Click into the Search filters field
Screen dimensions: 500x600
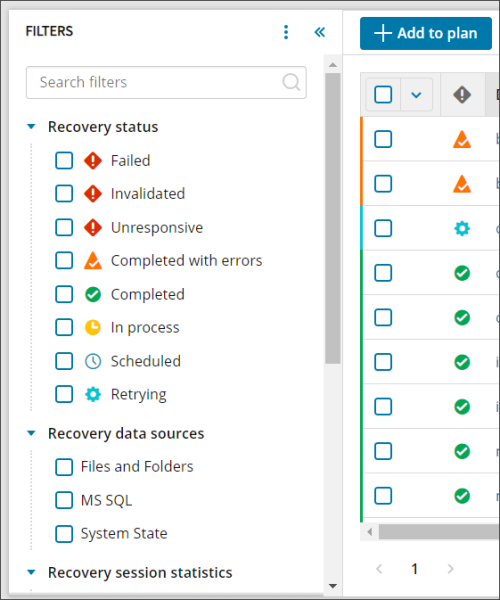click(166, 82)
